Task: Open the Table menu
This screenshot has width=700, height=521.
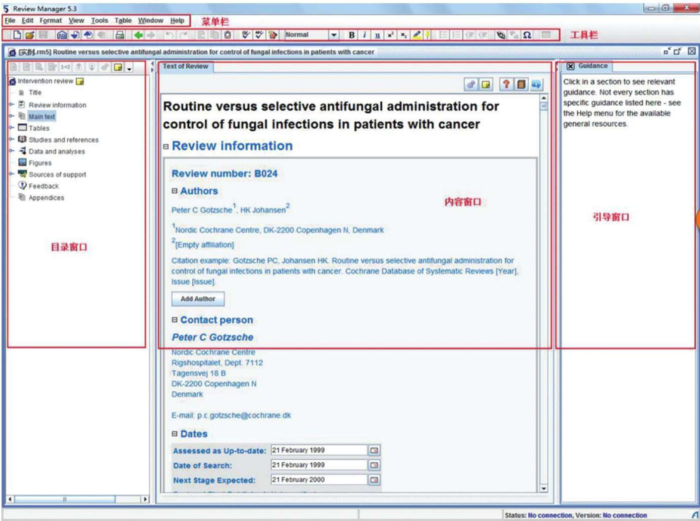Action: (x=123, y=21)
